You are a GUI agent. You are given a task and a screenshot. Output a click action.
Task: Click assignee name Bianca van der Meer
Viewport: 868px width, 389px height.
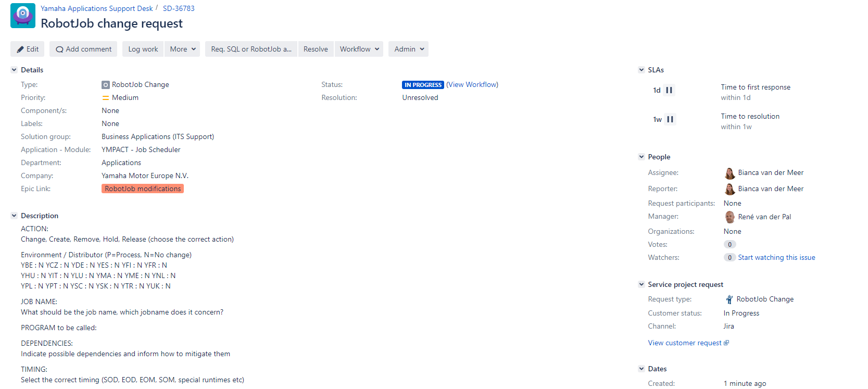771,172
